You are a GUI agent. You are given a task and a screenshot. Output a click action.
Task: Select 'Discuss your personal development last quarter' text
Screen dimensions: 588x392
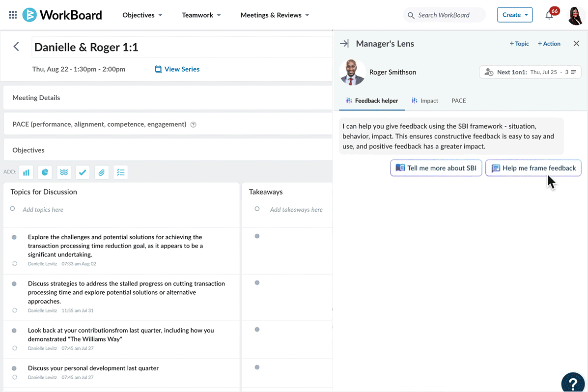pyautogui.click(x=93, y=368)
